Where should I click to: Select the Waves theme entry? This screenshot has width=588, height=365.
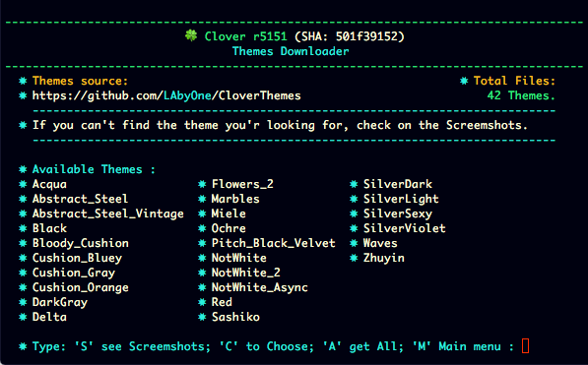tap(380, 243)
